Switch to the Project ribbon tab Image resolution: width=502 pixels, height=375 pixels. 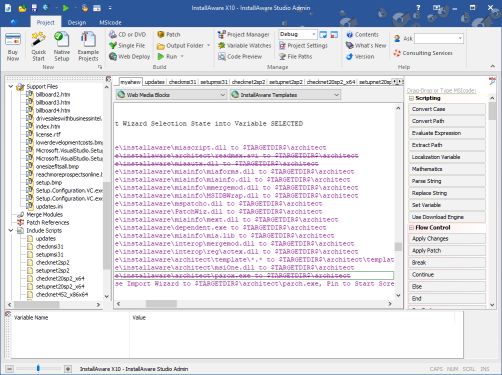pyautogui.click(x=45, y=22)
